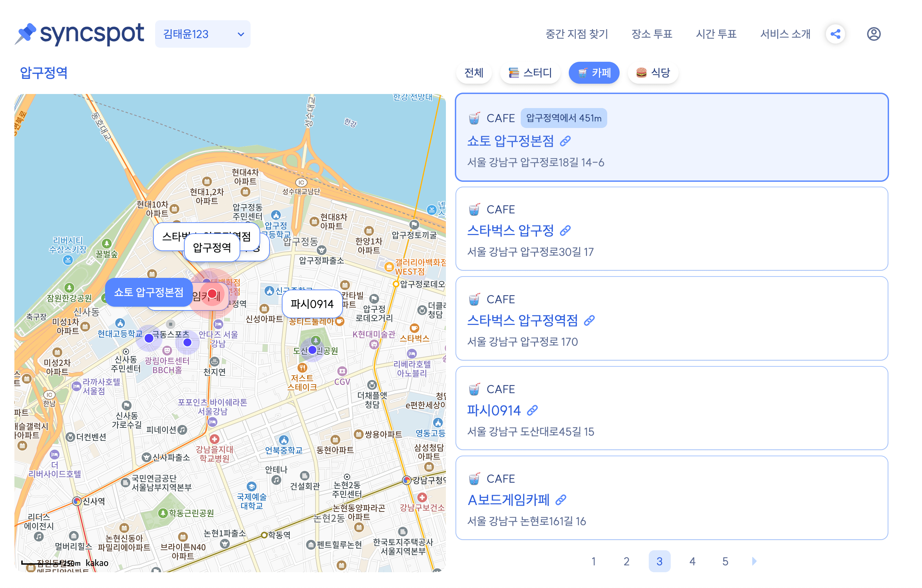Open link icon for A보드게임카페
The height and width of the screenshot is (588, 922).
tap(561, 500)
